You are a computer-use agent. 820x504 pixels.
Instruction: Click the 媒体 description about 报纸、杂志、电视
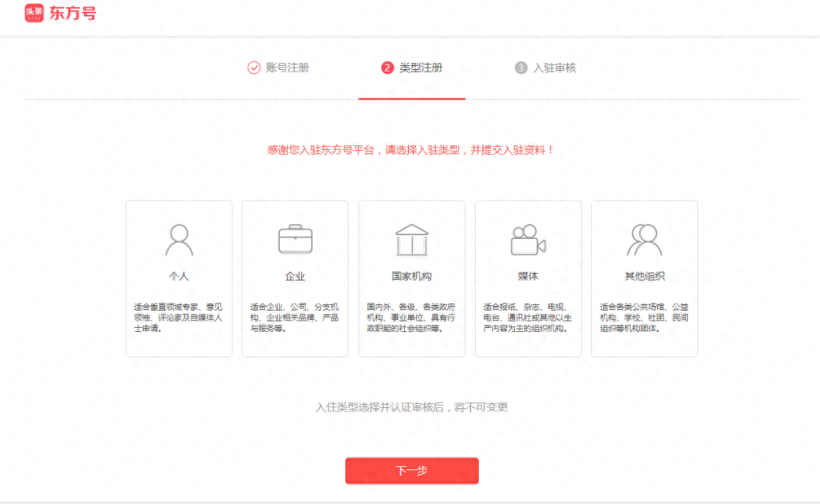click(528, 318)
